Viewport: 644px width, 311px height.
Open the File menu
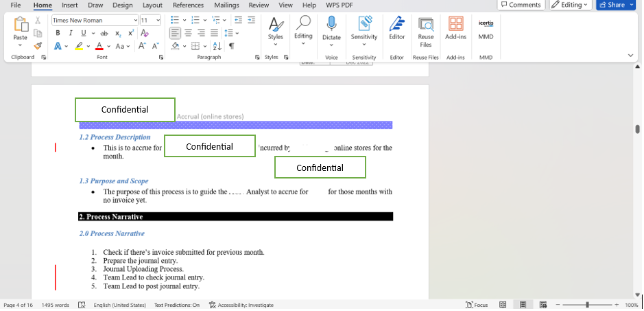tap(16, 5)
